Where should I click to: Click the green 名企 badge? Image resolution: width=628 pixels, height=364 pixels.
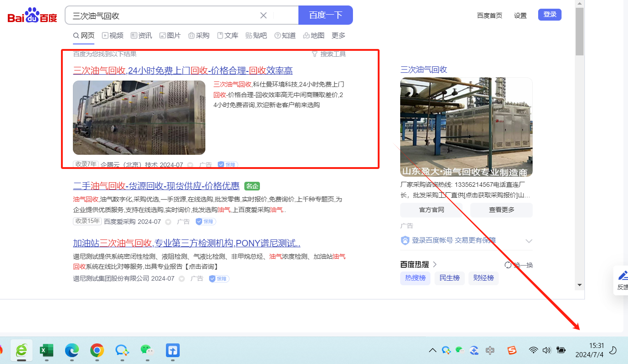point(252,186)
